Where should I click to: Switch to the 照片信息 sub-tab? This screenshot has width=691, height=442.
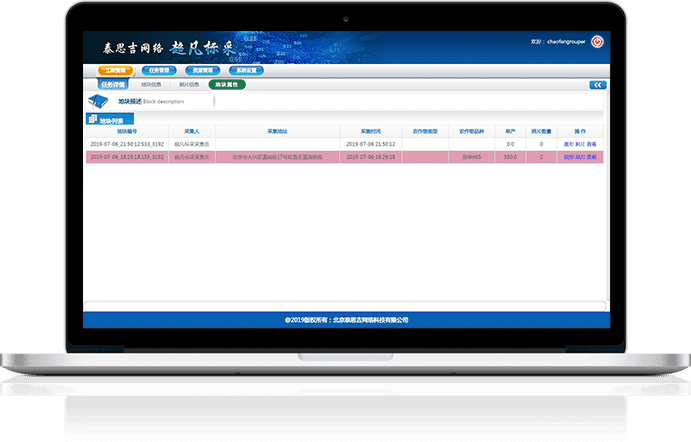[189, 85]
